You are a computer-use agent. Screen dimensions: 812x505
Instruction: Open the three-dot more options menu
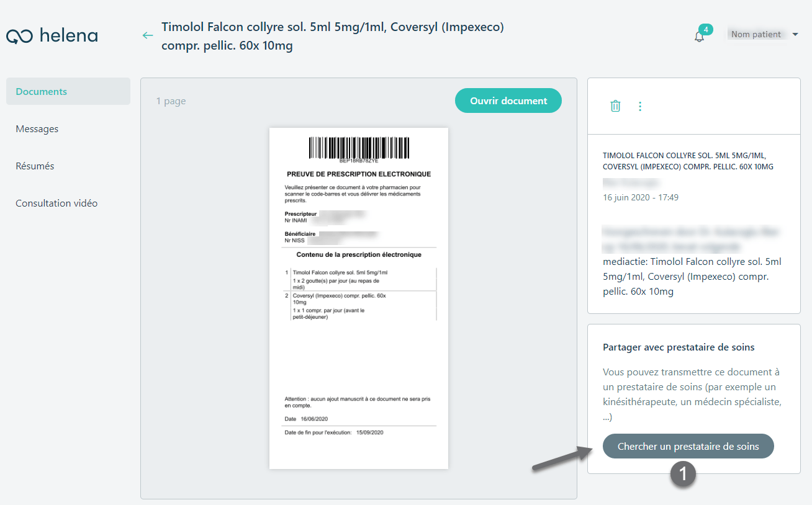tap(640, 106)
